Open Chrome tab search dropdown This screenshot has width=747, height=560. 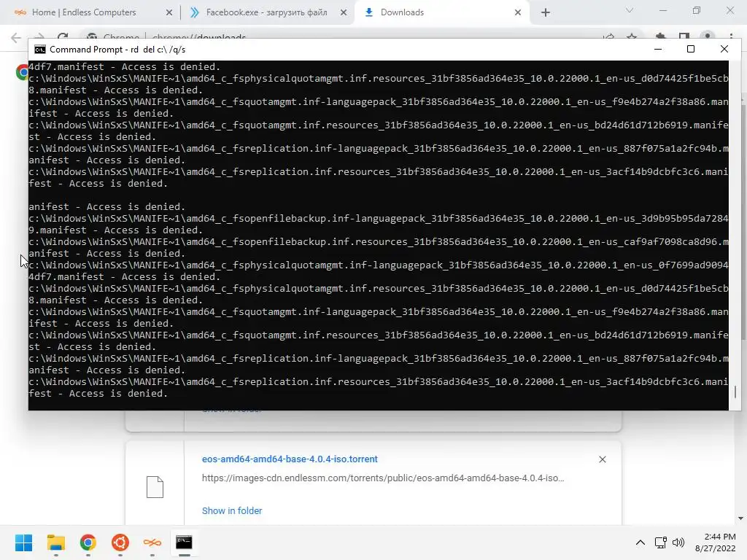point(630,10)
